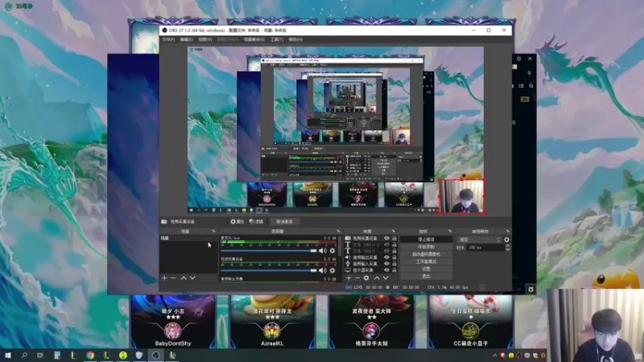Toggle lock of 音频输入采集 source

tap(394, 264)
